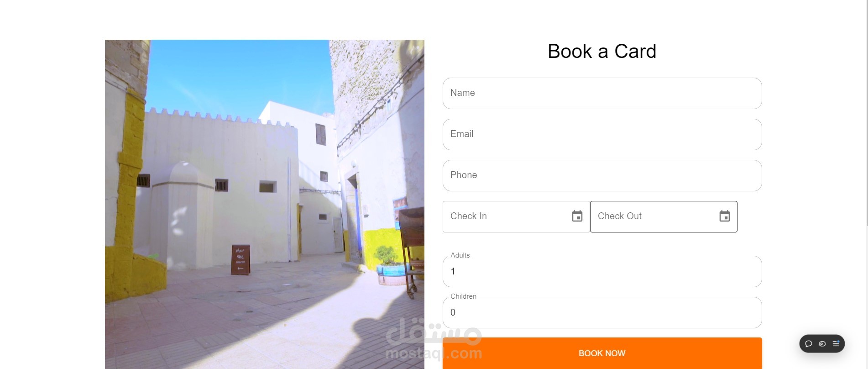Click the mostaql.com watermark logo
868x369 pixels.
pyautogui.click(x=434, y=340)
